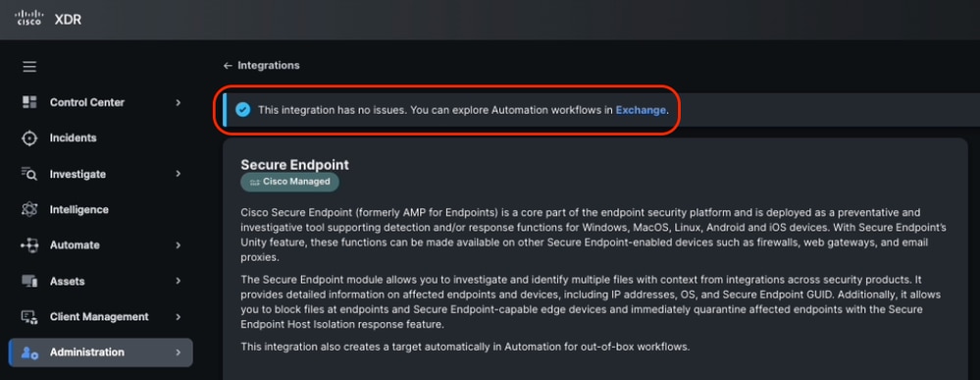This screenshot has height=380, width=980.
Task: Follow the Exchange link in banner
Action: [x=641, y=110]
